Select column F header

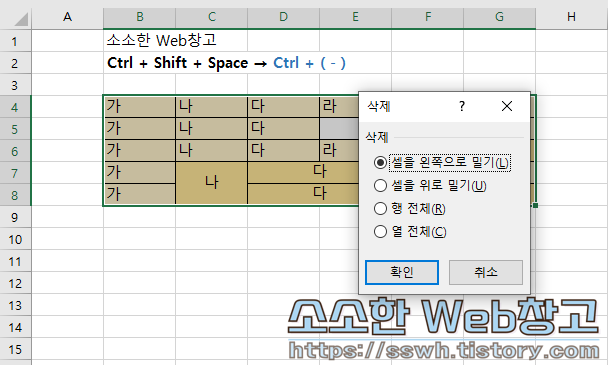click(428, 17)
